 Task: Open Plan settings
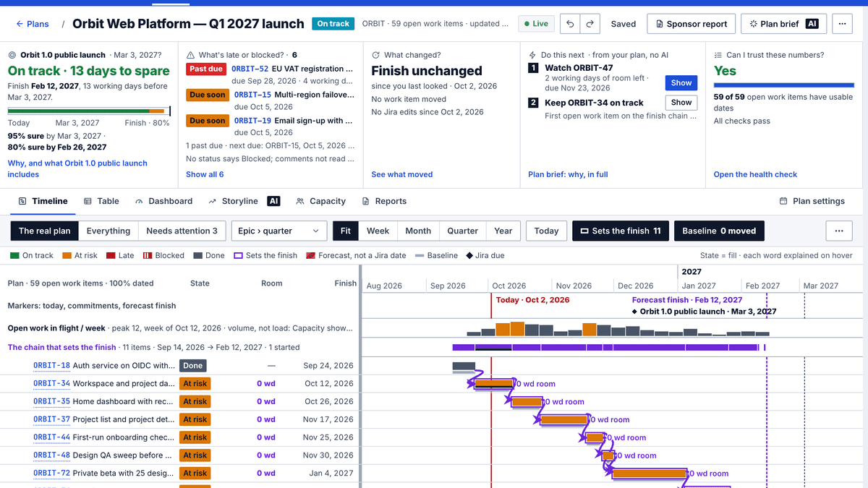pyautogui.click(x=812, y=201)
